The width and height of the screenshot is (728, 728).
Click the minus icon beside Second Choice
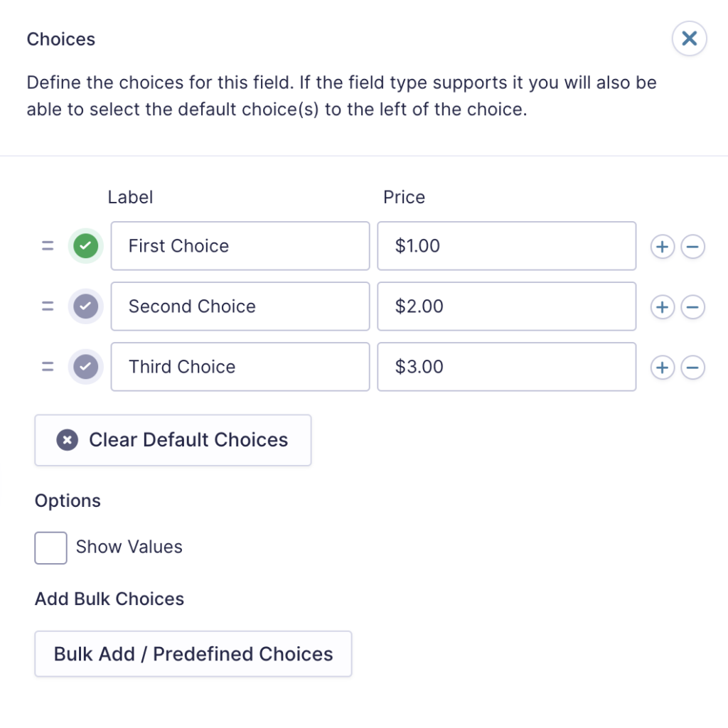point(692,306)
